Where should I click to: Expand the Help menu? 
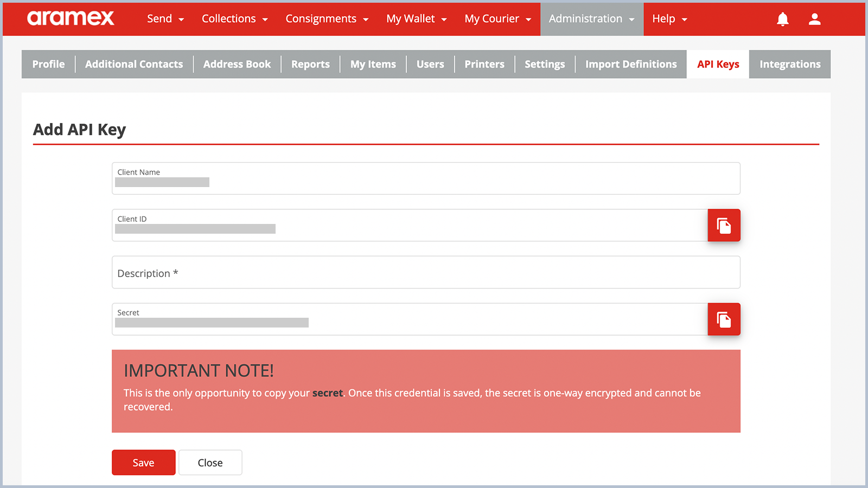[669, 18]
